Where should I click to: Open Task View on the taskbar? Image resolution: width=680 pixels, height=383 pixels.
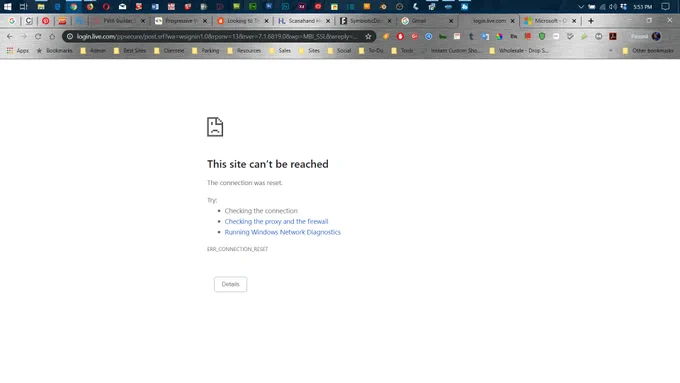23,7
